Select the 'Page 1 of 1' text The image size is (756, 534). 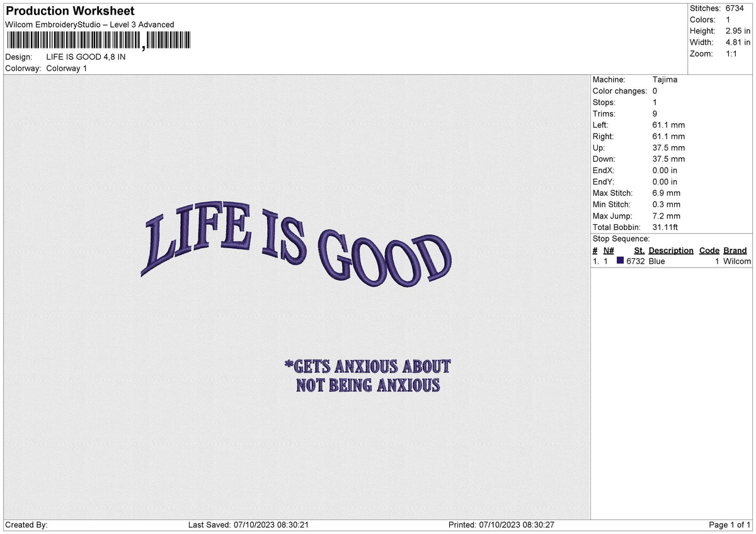(x=730, y=525)
